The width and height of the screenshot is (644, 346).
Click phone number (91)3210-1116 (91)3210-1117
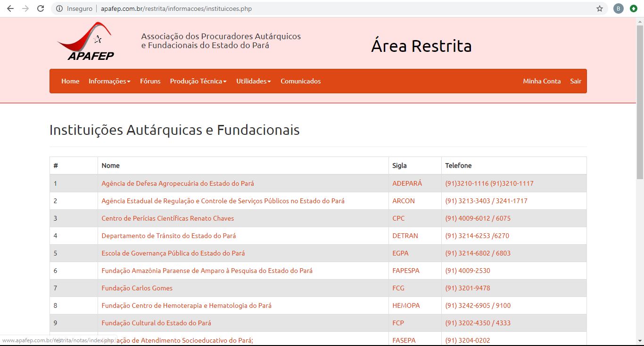[489, 183]
